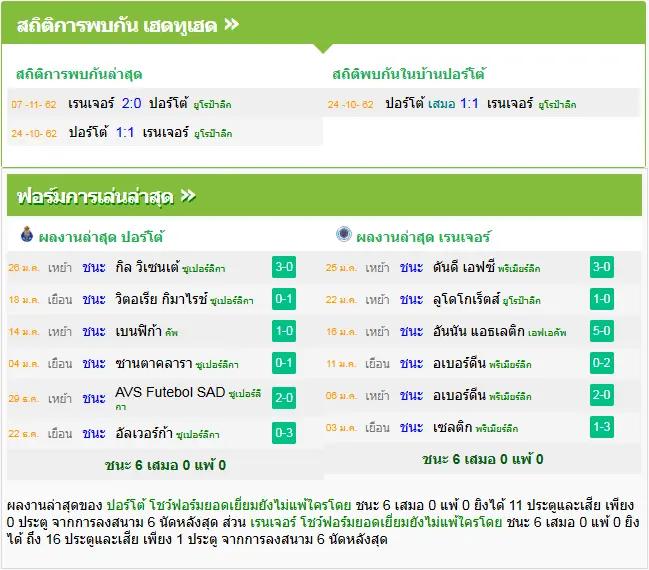
Task: Click the 2:0 score of เรนเจอร์ vs ปอร์โต้
Action: point(132,103)
